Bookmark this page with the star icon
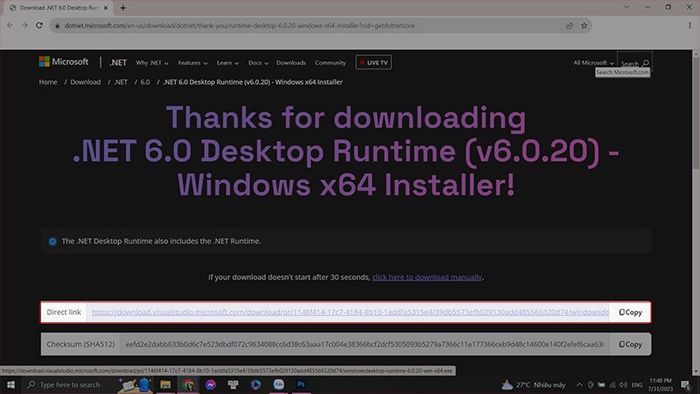Screen dimensions: 700x394 (x=584, y=26)
